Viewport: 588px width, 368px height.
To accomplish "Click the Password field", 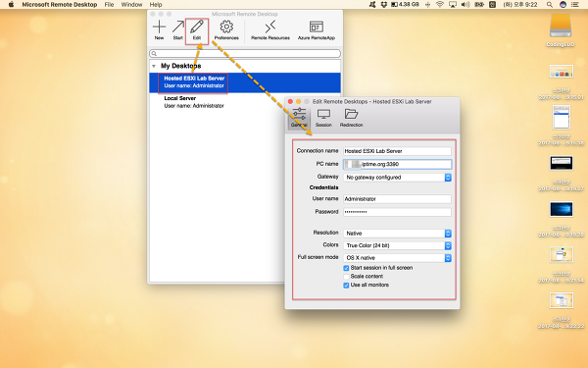I will (397, 212).
